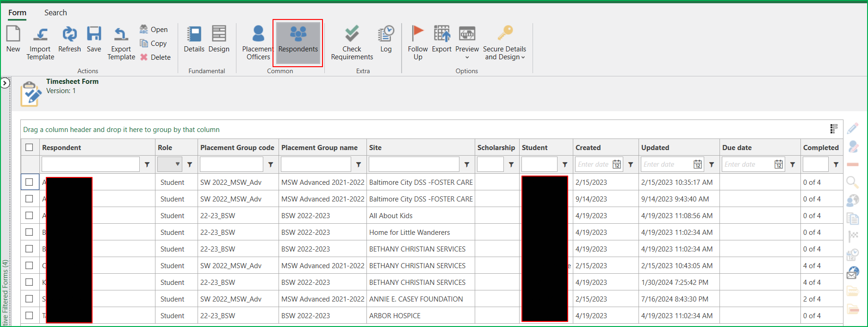Open the Role filter dropdown
Screen dimensions: 868x327
(170, 164)
